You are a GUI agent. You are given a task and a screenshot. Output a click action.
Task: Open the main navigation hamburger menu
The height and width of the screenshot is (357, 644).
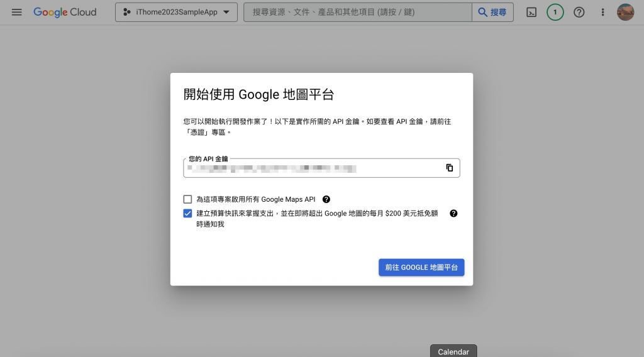click(x=16, y=13)
